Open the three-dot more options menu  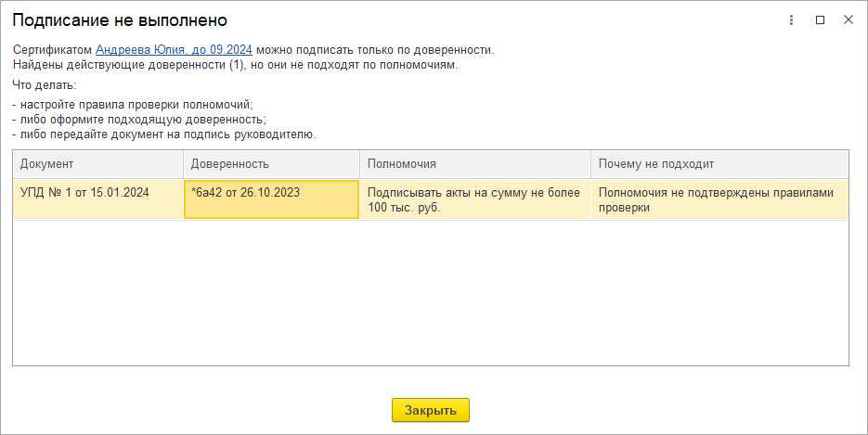click(792, 19)
